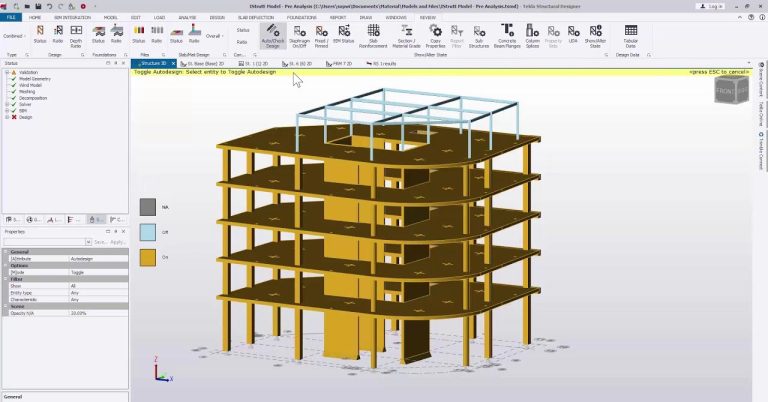Click the view cube in the 3D view
Viewport: 768px width, 402px height.
pos(731,90)
